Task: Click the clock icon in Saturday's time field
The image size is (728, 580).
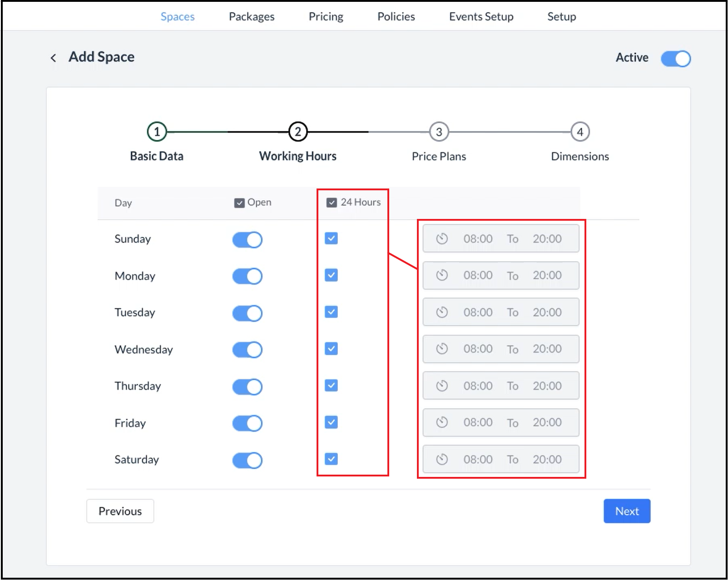Action: point(441,459)
